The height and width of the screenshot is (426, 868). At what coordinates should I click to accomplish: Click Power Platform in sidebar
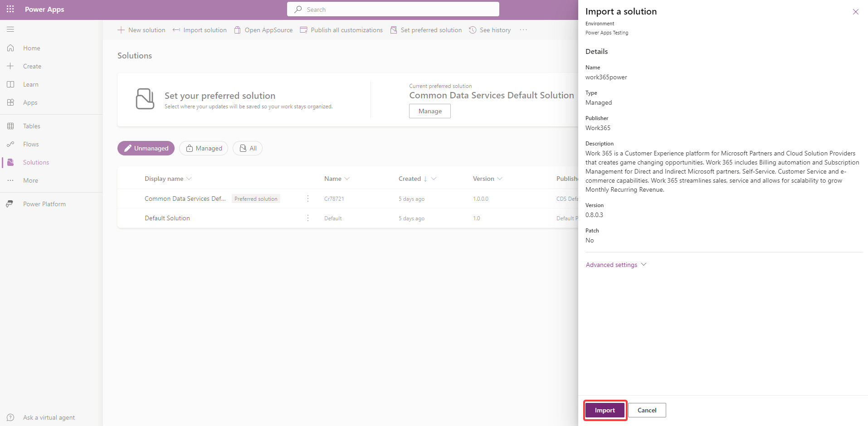44,204
